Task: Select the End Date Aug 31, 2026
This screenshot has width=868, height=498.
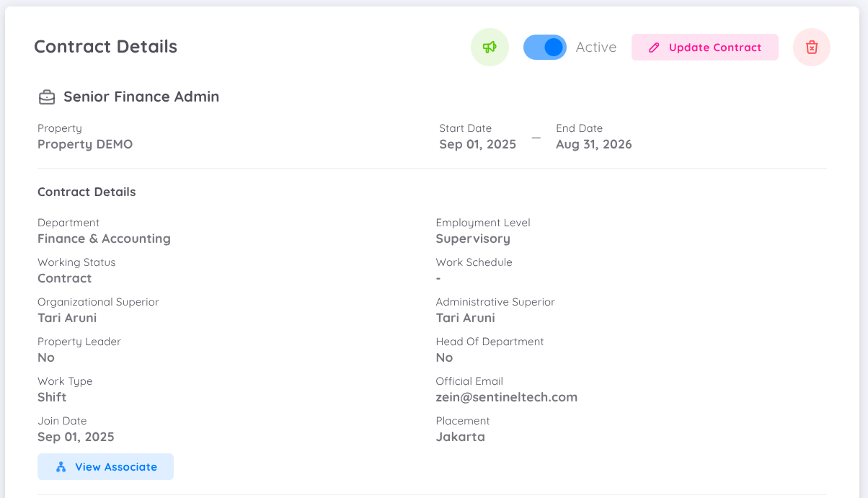Action: coord(593,144)
